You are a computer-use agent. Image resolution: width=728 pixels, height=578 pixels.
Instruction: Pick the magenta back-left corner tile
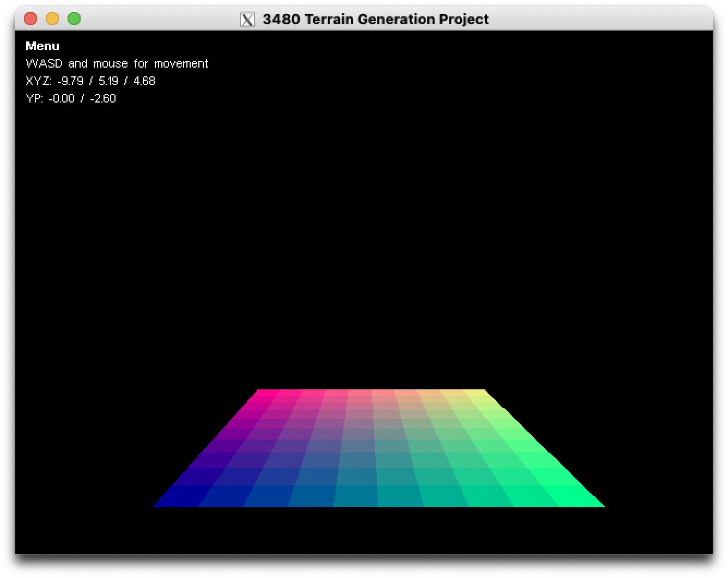point(267,393)
